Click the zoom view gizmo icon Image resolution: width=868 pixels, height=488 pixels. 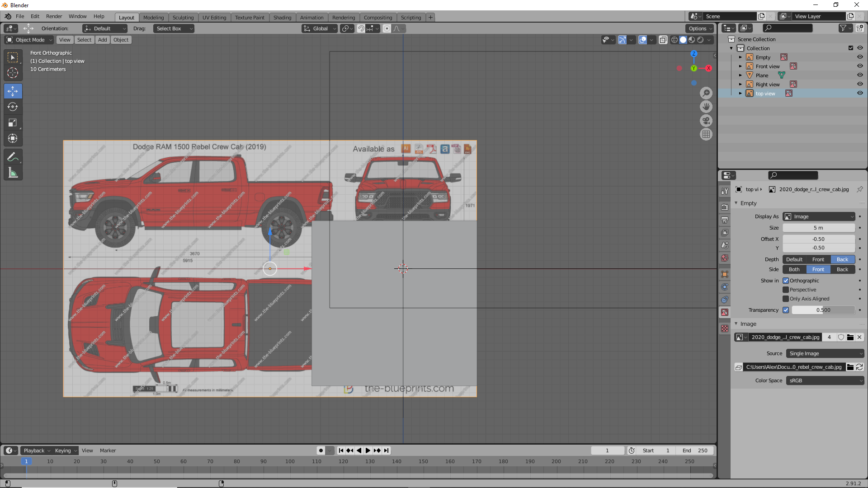(706, 93)
